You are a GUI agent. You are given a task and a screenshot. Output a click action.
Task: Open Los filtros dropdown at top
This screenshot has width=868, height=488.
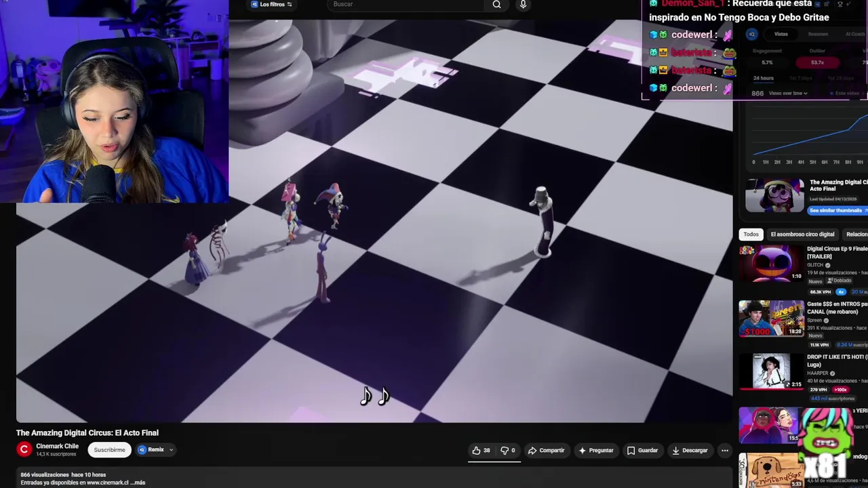tap(271, 4)
